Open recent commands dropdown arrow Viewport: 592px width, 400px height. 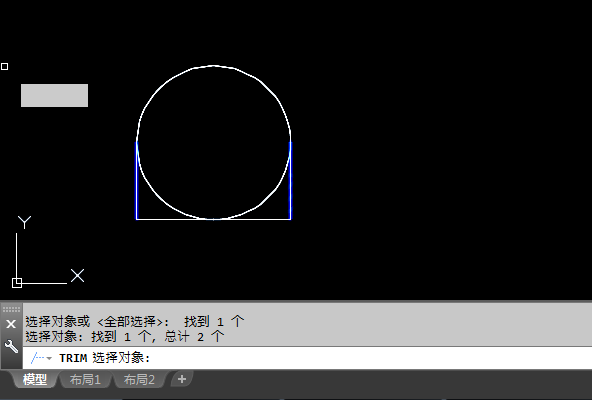pyautogui.click(x=49, y=358)
